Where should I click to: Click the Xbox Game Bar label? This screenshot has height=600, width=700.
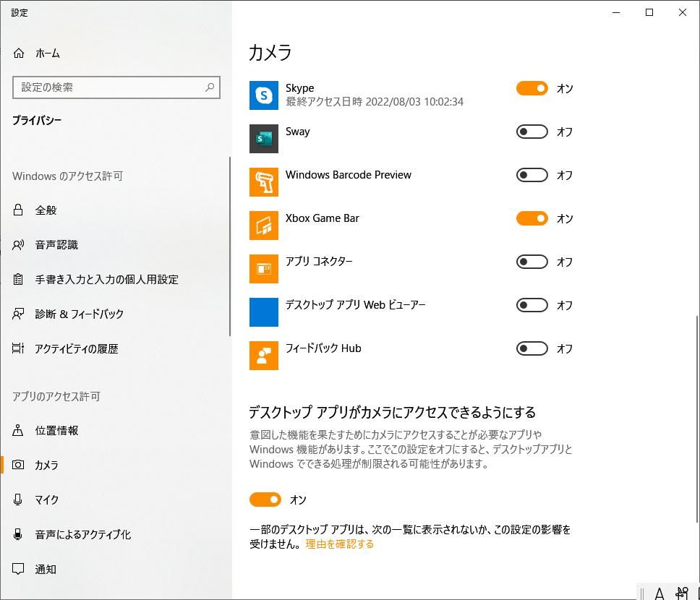tap(323, 218)
